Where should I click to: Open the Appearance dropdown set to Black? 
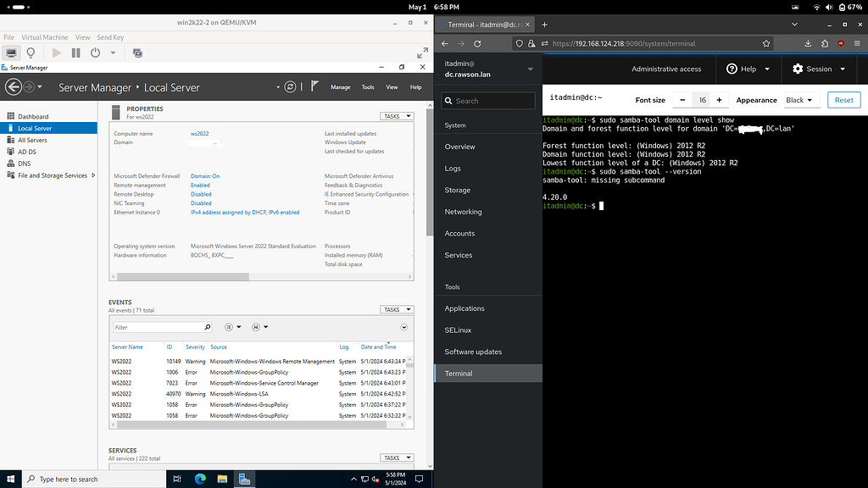(800, 99)
